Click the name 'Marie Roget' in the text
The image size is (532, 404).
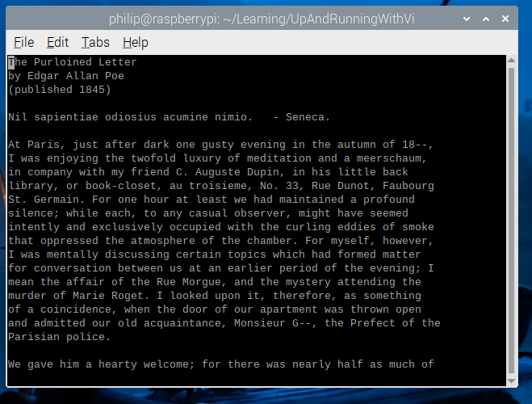pyautogui.click(x=108, y=296)
